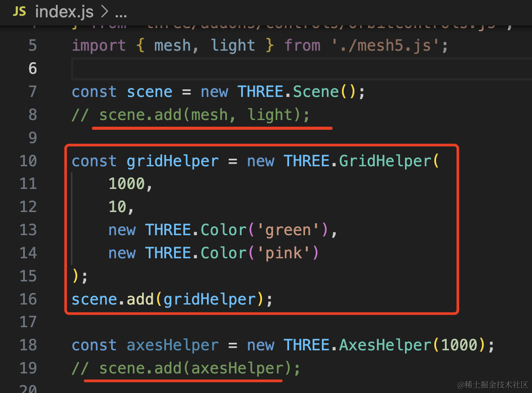Click 'THREE.Scene()' on line 7
The height and width of the screenshot is (393, 532).
pyautogui.click(x=296, y=92)
